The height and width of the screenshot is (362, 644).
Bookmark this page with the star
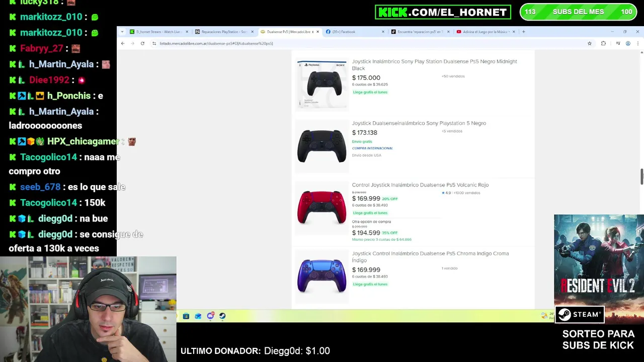pos(590,43)
